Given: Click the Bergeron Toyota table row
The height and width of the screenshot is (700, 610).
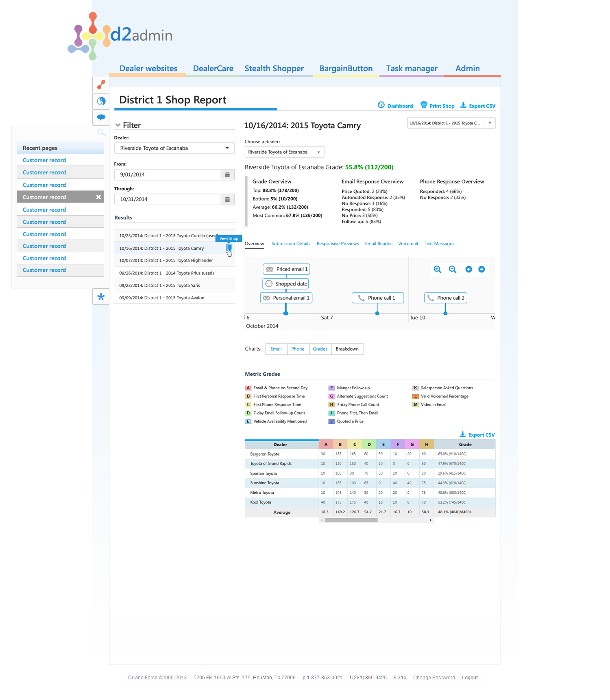Looking at the screenshot, I should pos(370,454).
